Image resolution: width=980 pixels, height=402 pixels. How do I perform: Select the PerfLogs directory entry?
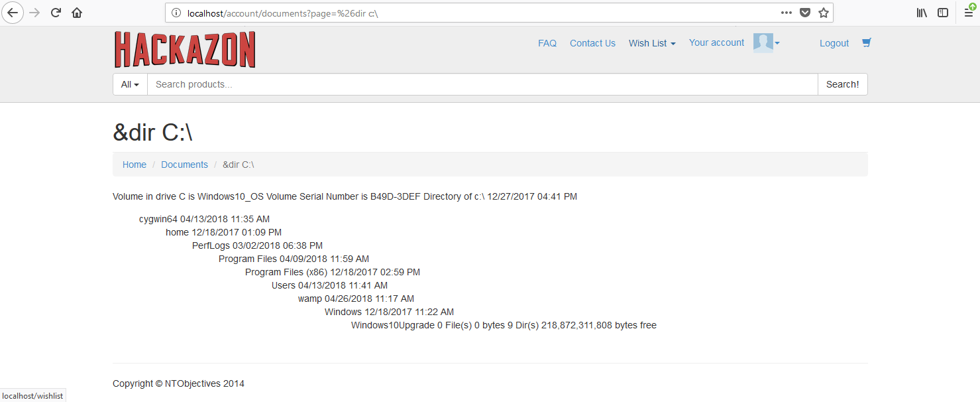click(x=257, y=245)
